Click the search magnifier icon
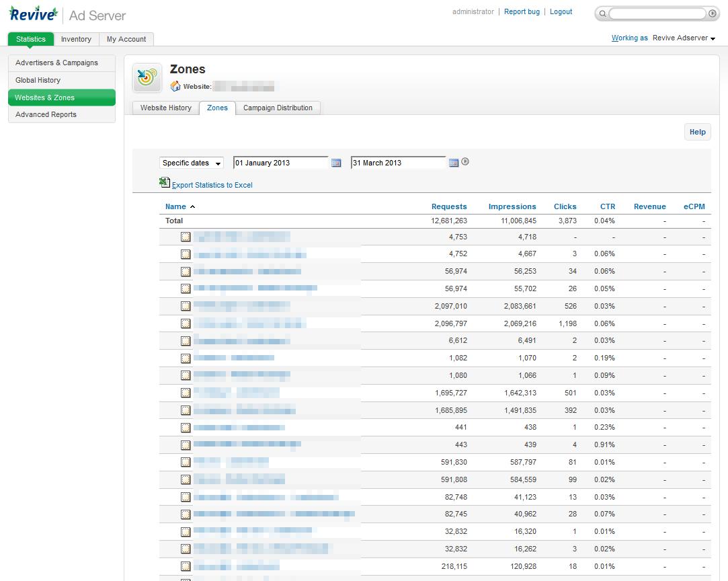The image size is (728, 581). 603,13
